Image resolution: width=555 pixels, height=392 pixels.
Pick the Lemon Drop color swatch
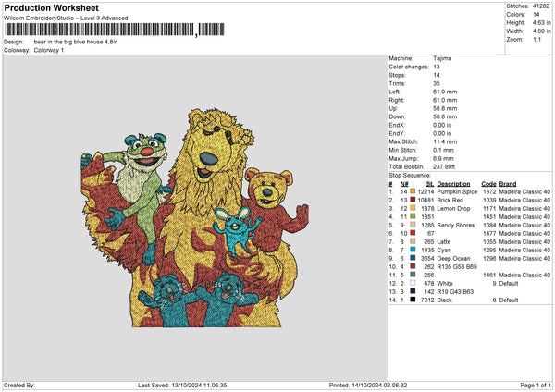(413, 208)
